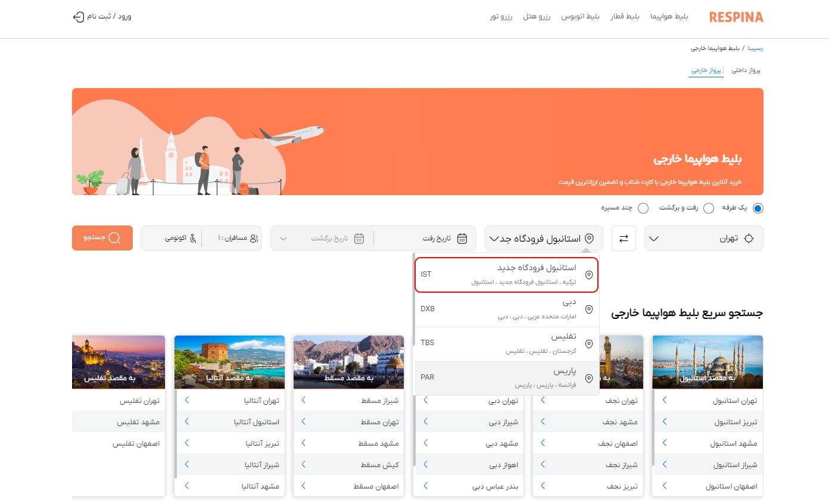Click the calendar icon in تاریخ رفت field

click(x=462, y=237)
